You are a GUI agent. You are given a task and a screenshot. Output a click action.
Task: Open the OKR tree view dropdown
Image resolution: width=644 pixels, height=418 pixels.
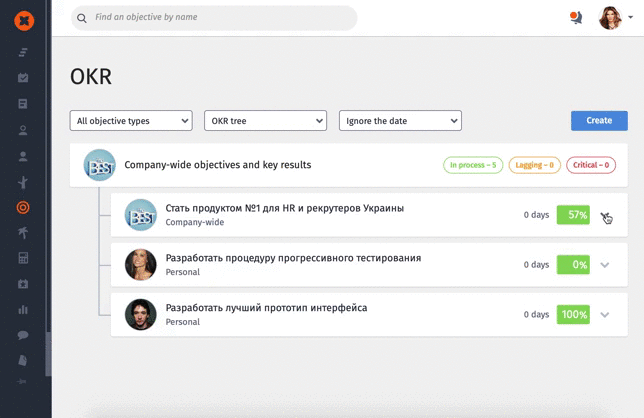[x=265, y=121]
